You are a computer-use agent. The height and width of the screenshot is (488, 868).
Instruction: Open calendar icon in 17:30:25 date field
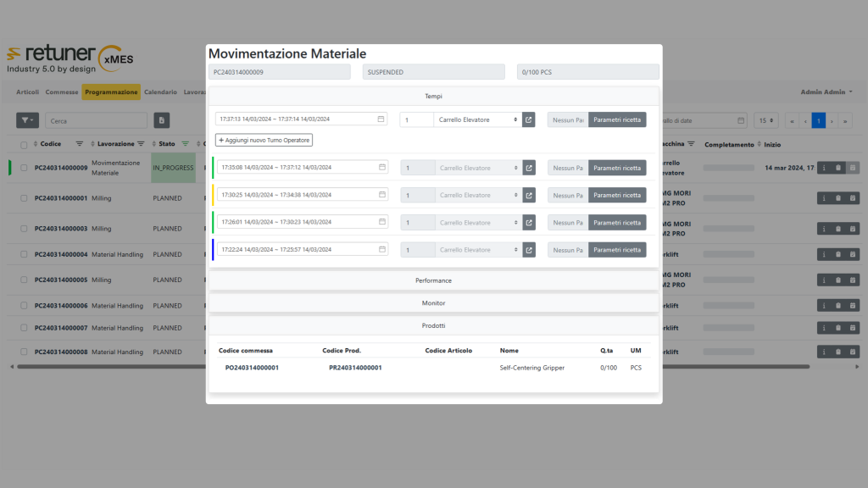point(382,195)
